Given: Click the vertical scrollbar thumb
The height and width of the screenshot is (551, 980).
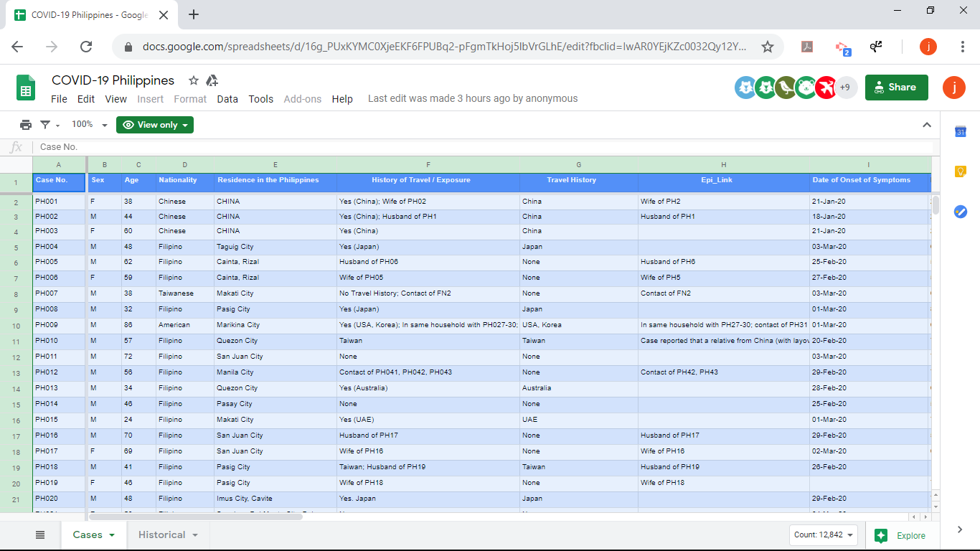Looking at the screenshot, I should 936,204.
